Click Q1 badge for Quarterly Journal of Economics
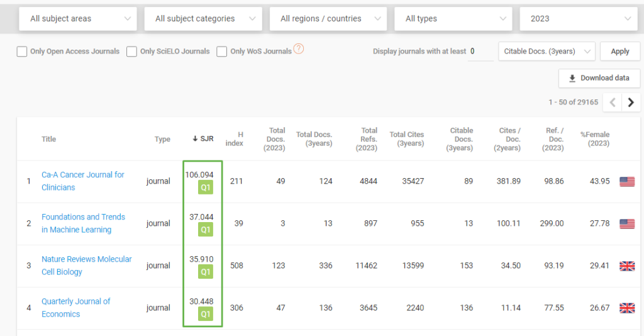 point(206,314)
